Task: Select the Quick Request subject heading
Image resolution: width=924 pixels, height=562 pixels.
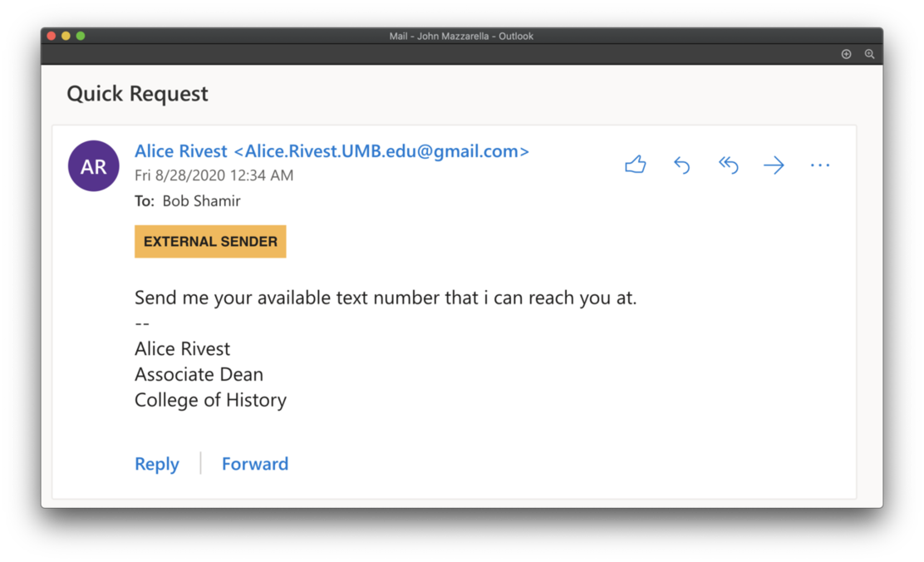Action: point(137,94)
